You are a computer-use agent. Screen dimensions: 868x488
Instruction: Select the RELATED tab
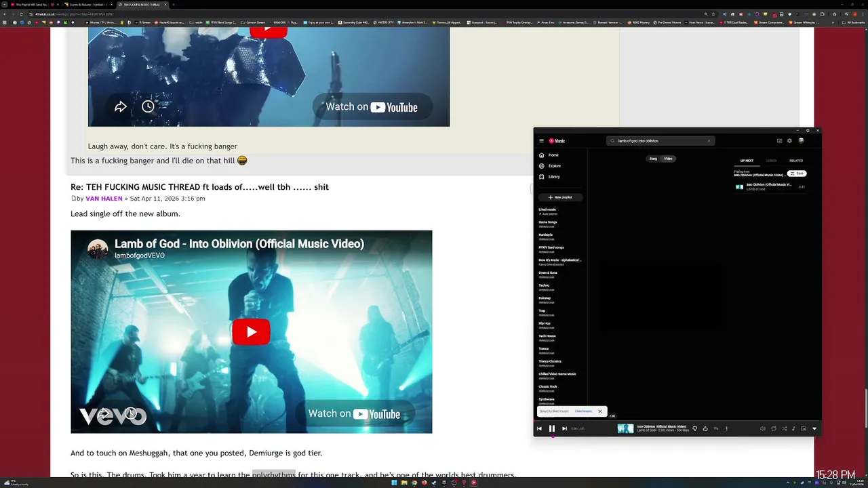[x=796, y=161]
